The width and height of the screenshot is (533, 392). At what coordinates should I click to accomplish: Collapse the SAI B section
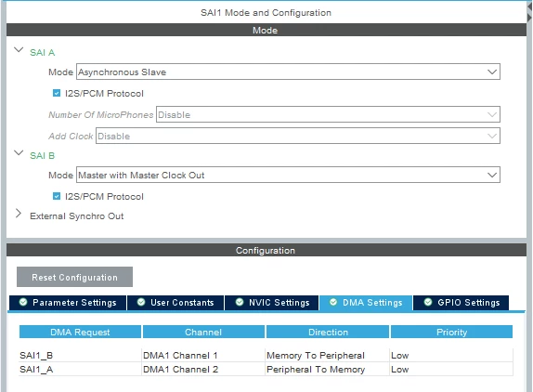click(19, 153)
